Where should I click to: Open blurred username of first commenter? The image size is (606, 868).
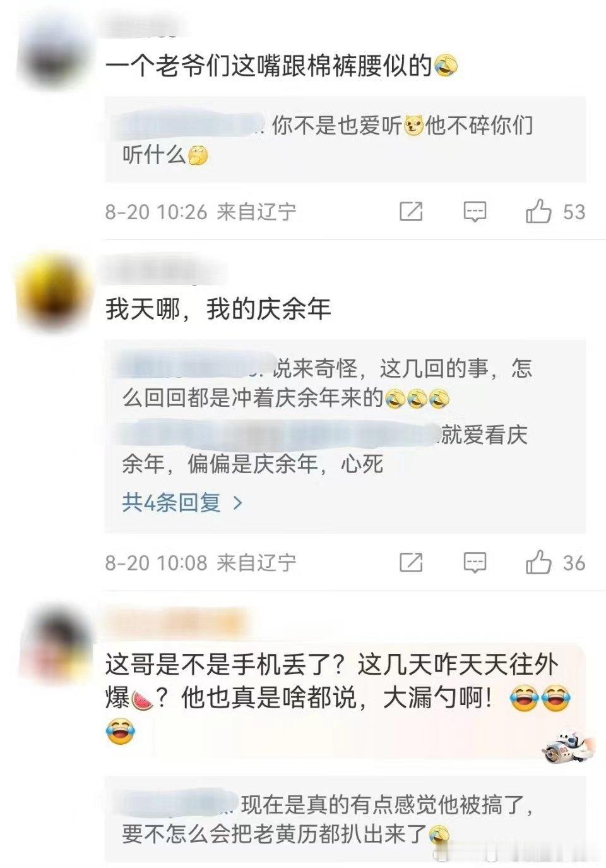click(143, 28)
